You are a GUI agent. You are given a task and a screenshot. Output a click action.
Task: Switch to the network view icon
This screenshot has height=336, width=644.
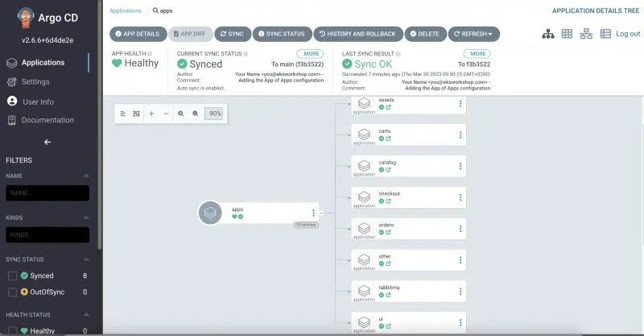click(x=585, y=34)
